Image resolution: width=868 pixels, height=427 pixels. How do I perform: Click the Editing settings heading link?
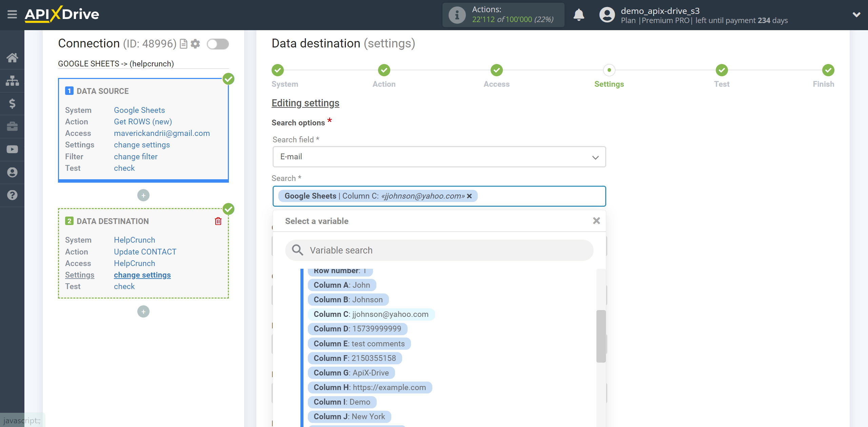[305, 103]
